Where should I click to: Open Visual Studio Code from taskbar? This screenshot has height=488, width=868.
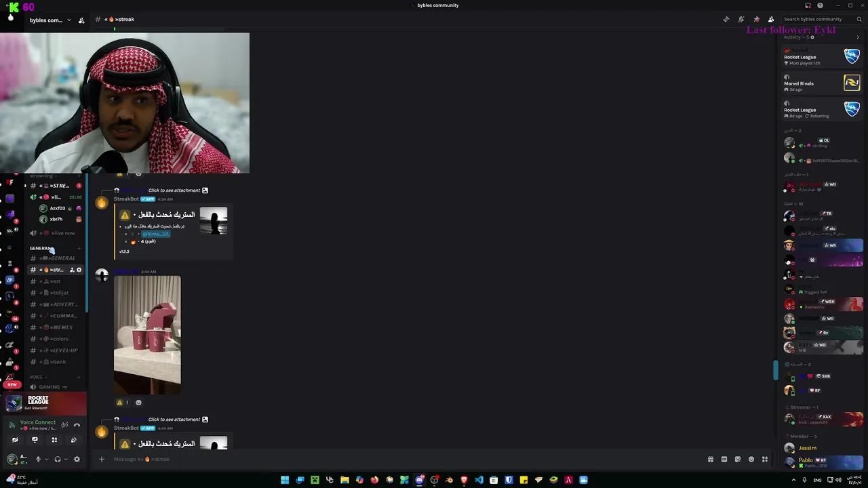[x=479, y=480]
